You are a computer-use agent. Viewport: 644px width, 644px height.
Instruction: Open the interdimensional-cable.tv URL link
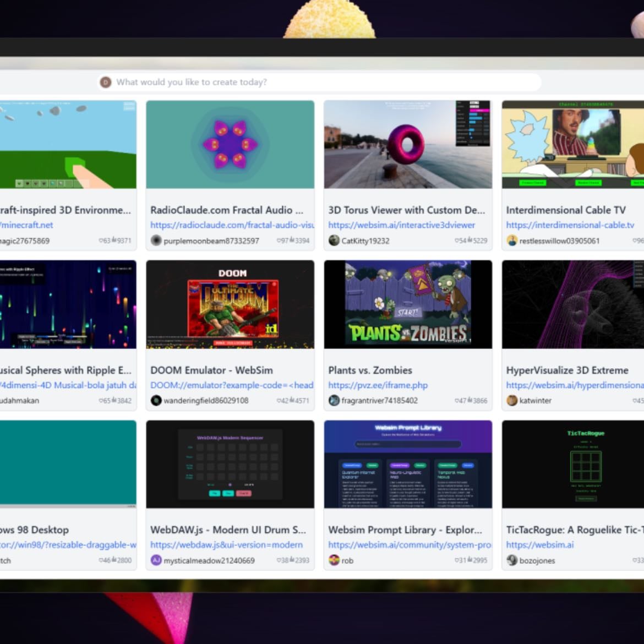pyautogui.click(x=570, y=225)
